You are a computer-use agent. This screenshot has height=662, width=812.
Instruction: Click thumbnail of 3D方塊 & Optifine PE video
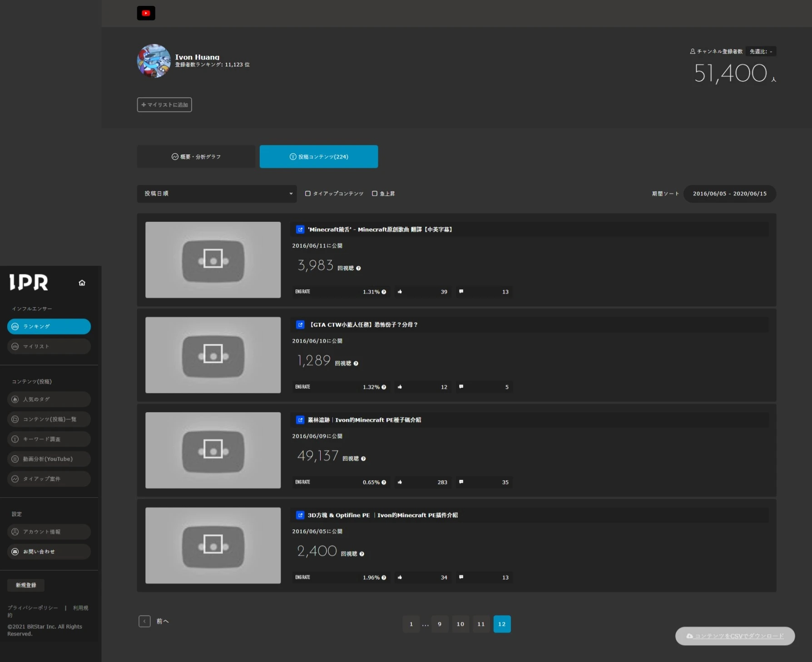[213, 545]
